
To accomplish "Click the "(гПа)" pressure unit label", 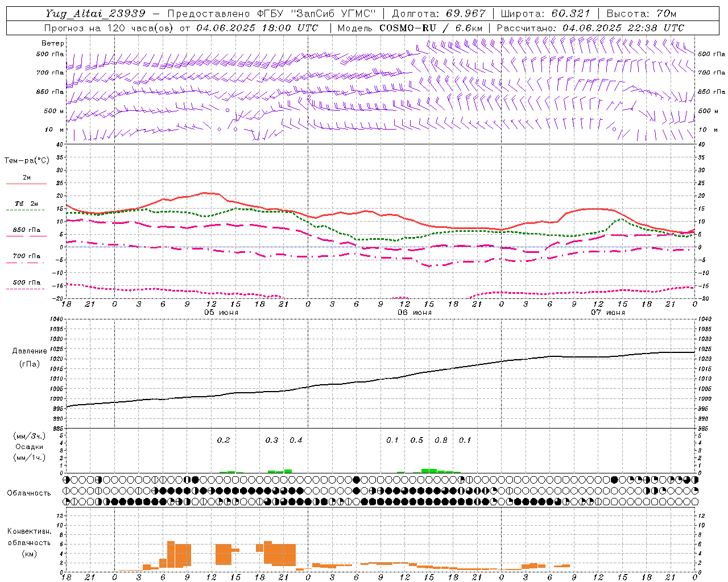I will click(x=30, y=364).
